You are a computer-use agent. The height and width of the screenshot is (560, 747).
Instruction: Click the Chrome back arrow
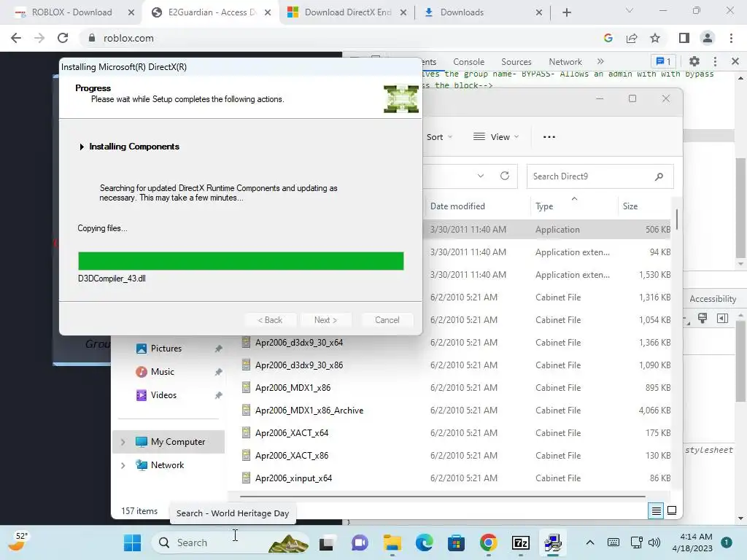pyautogui.click(x=16, y=38)
